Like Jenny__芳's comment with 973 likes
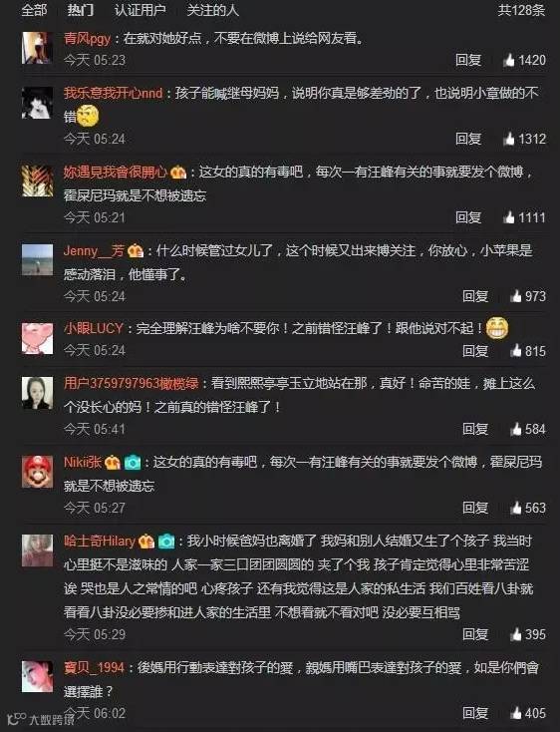The height and width of the screenshot is (732, 560). [516, 296]
